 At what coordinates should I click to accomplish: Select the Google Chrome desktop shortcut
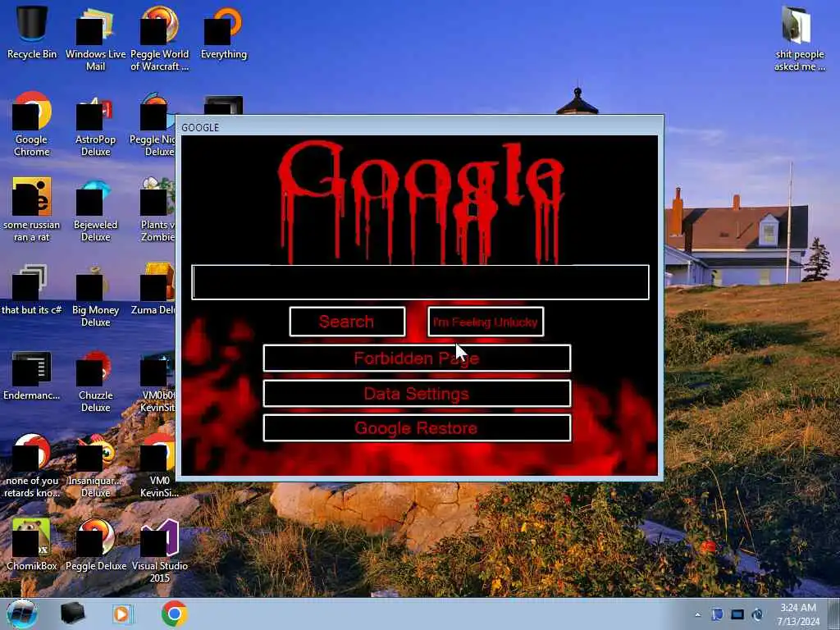point(32,125)
